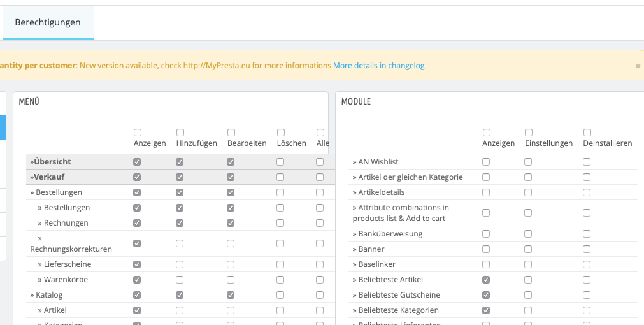The width and height of the screenshot is (644, 325).
Task: Enable Anzeigen for AN Wishlist module
Action: click(x=486, y=162)
